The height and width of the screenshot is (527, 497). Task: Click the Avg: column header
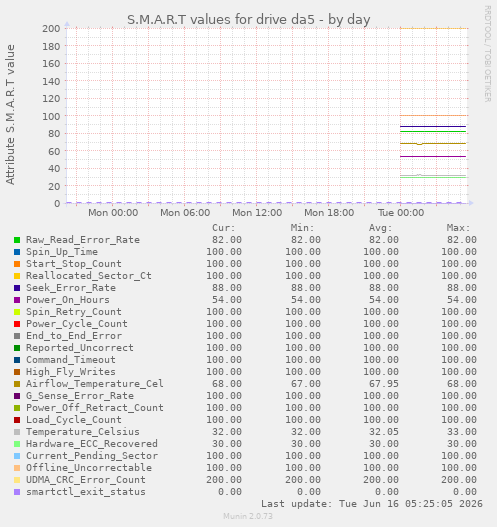pos(380,228)
